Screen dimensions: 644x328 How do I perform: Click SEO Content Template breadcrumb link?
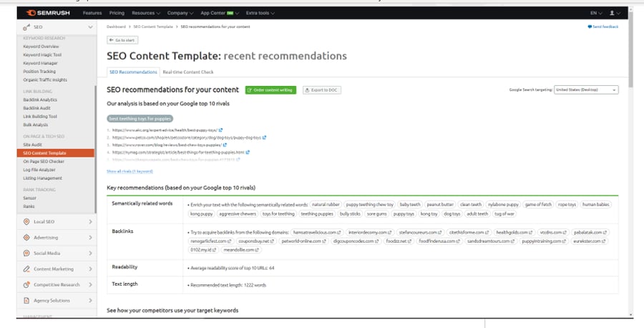click(x=153, y=26)
